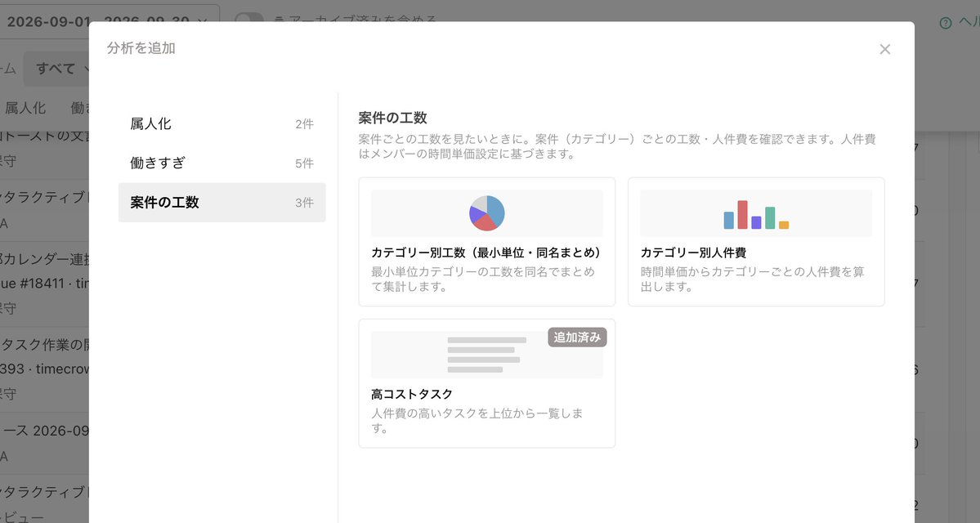The width and height of the screenshot is (980, 523).
Task: Click the 2件 count next to 属人化
Action: coord(304,124)
